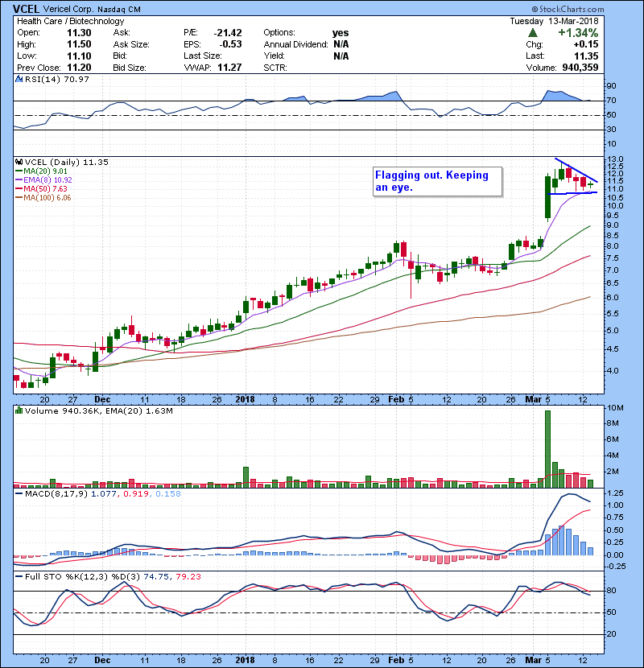Image resolution: width=644 pixels, height=668 pixels.
Task: Click the Annual Dividend N/A value
Action: tap(341, 44)
